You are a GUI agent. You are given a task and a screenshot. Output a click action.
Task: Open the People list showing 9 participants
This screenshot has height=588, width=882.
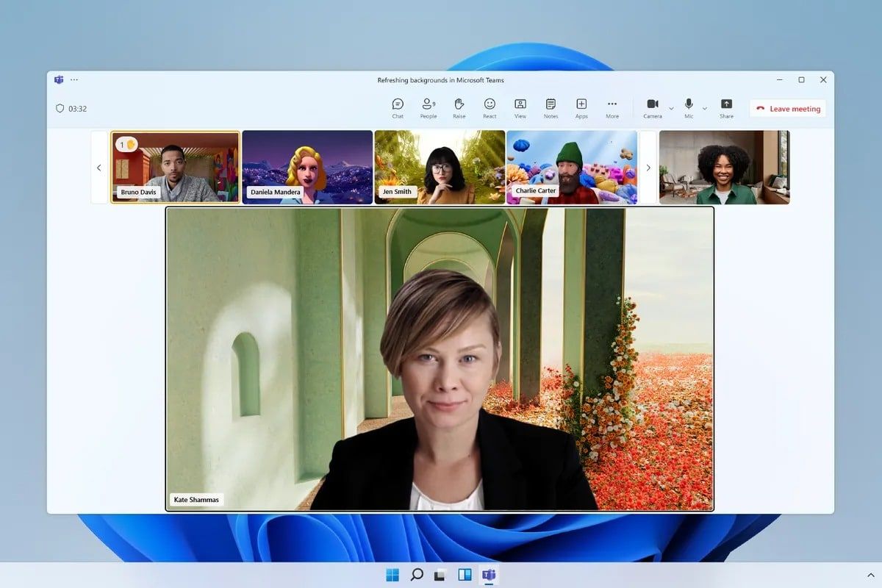pos(428,108)
